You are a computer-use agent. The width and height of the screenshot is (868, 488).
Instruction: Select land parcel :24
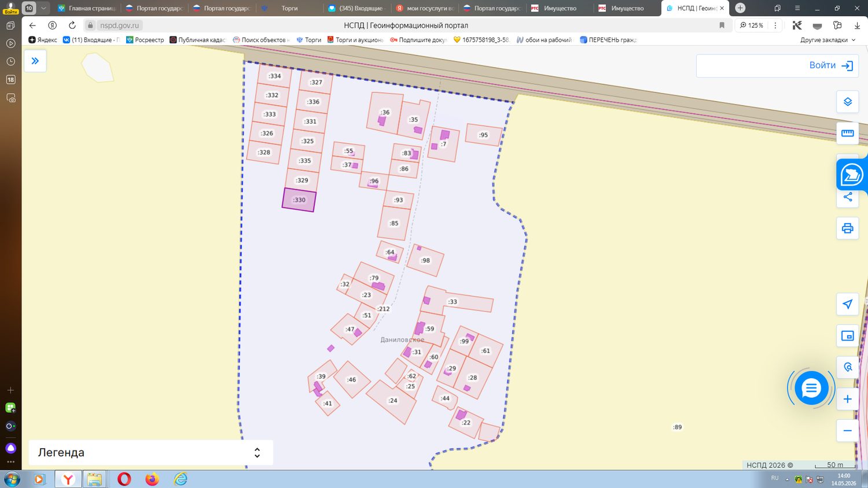(392, 401)
